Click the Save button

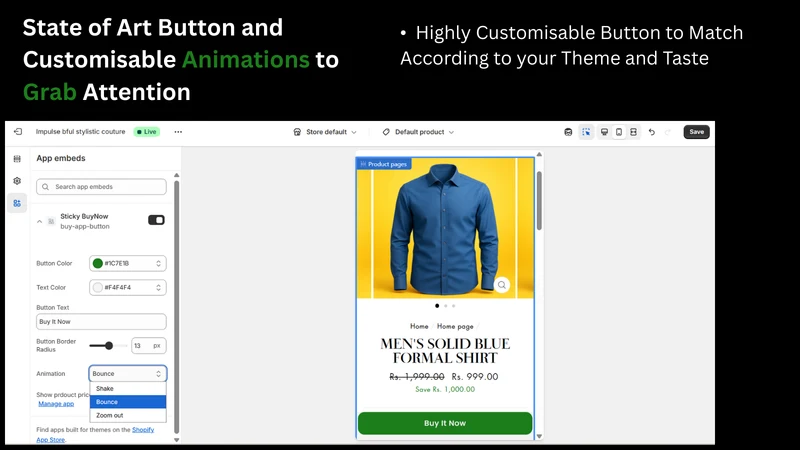coord(696,132)
